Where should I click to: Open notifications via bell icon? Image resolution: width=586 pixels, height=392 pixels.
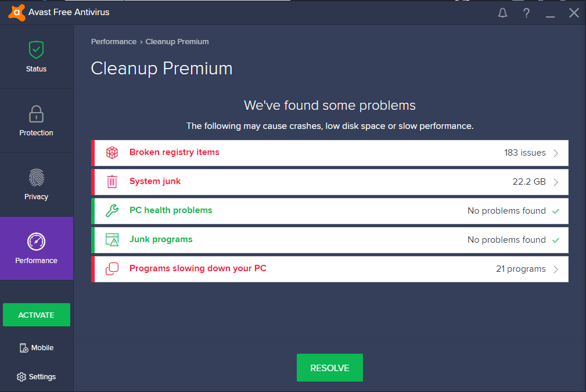click(502, 12)
